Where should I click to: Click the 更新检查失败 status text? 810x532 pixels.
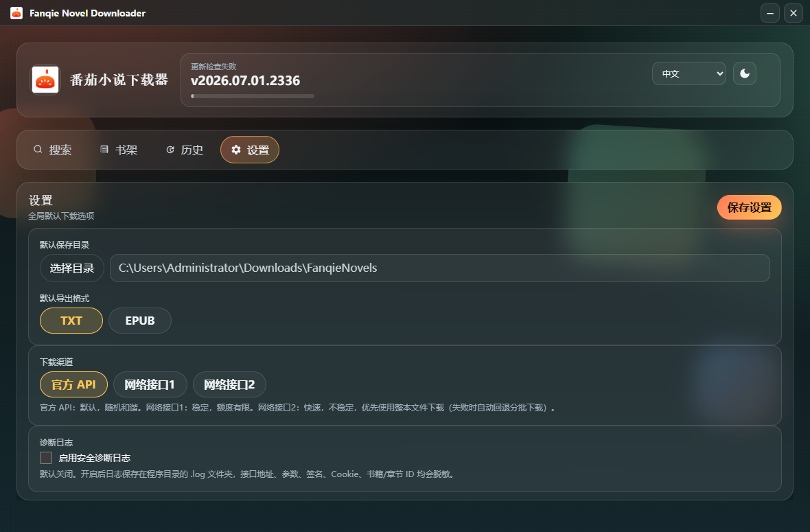coord(213,67)
